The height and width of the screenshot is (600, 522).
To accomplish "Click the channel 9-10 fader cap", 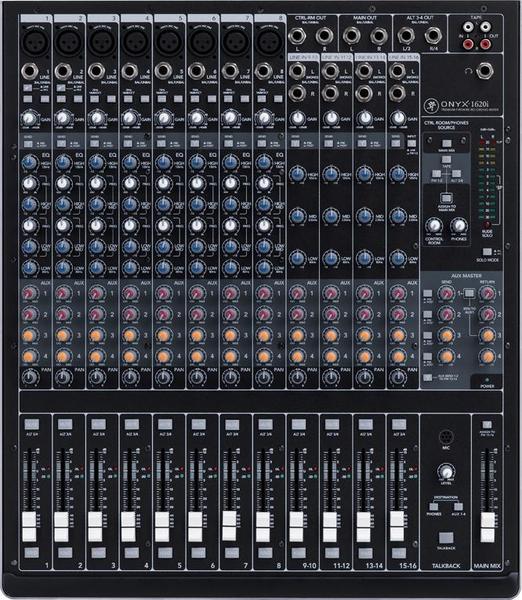I will click(x=297, y=527).
